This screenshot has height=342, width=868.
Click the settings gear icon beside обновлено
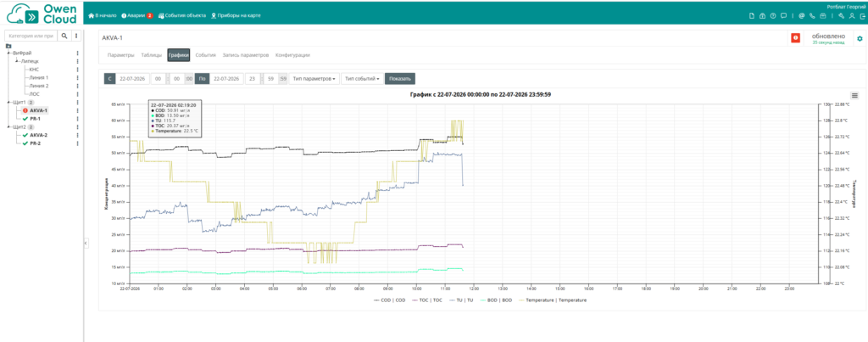coord(860,38)
